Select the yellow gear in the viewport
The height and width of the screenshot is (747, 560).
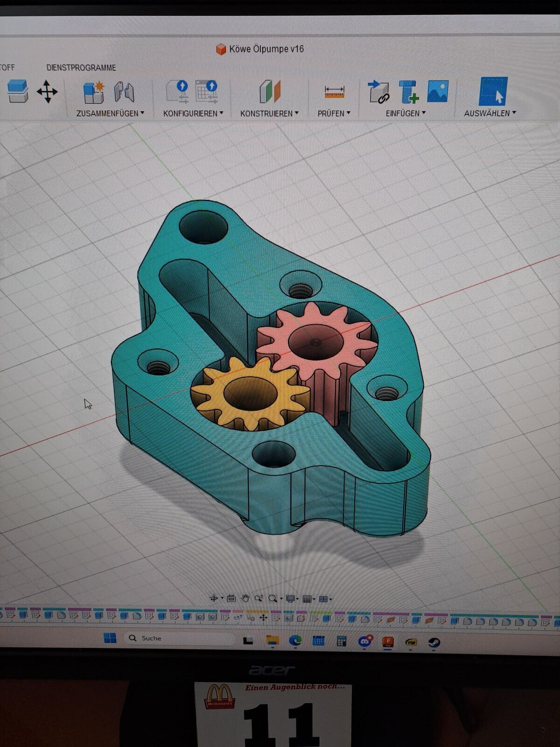coord(250,395)
